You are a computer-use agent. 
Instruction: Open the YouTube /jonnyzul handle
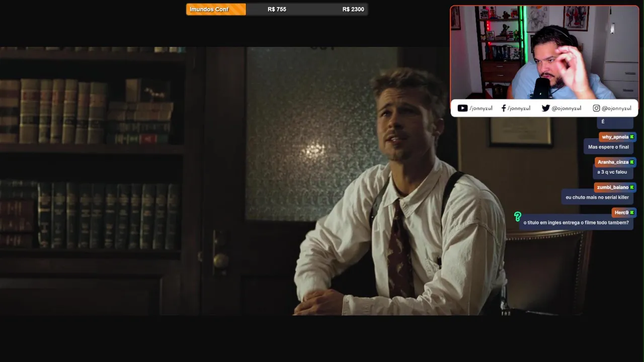pos(481,108)
